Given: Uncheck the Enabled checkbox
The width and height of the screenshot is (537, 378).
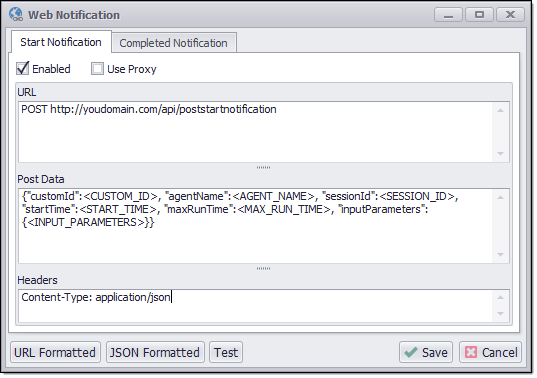Looking at the screenshot, I should coord(23,69).
